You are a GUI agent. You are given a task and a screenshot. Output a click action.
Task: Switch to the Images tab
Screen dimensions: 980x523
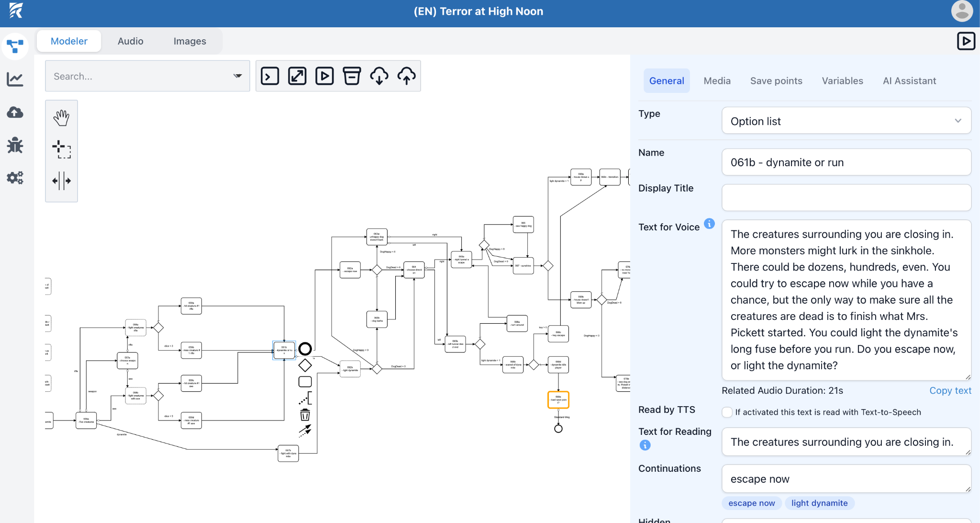[x=189, y=41]
